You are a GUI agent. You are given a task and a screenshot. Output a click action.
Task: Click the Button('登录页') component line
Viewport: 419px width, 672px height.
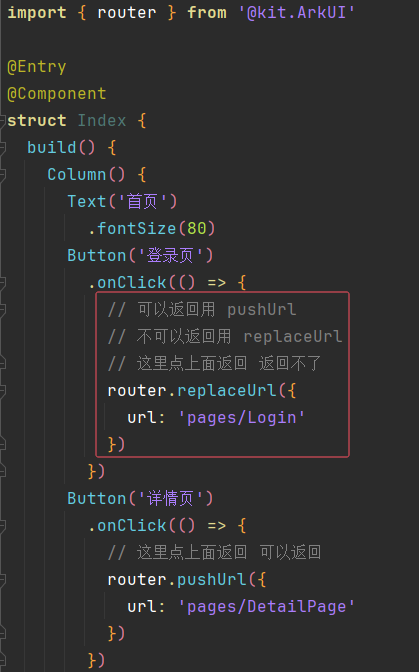tap(140, 255)
